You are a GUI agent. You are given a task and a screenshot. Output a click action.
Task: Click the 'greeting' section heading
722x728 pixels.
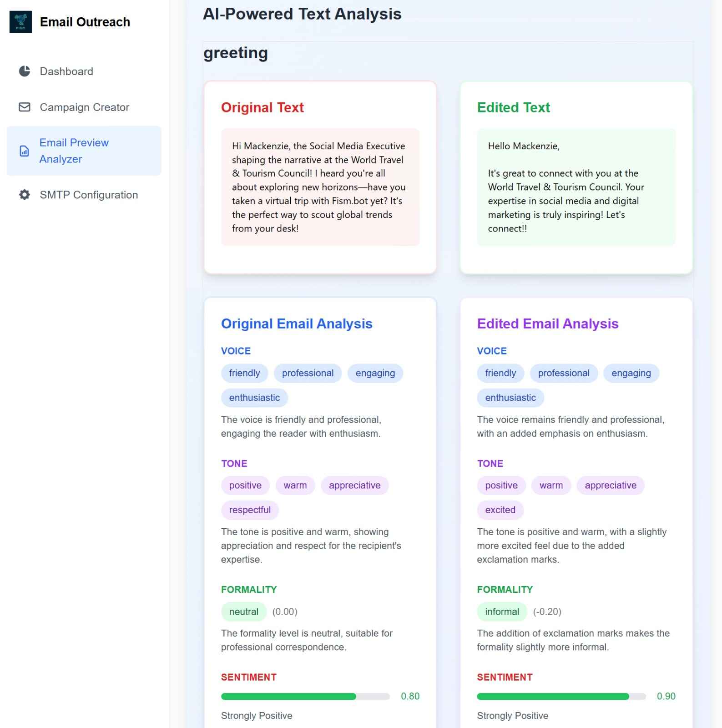[x=235, y=53]
